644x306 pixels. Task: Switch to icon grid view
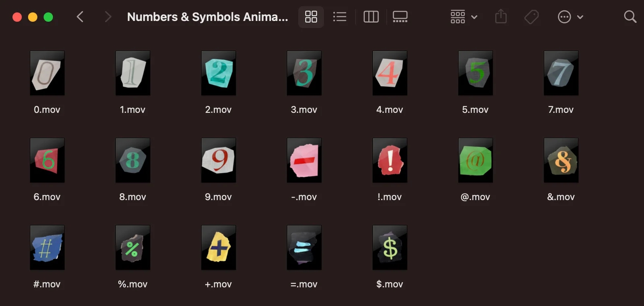pos(311,17)
